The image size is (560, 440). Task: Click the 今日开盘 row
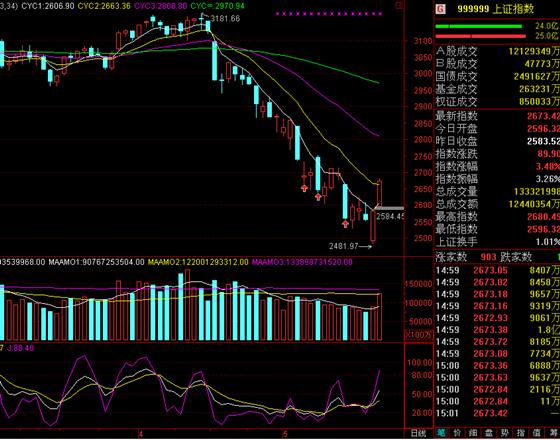click(498, 129)
